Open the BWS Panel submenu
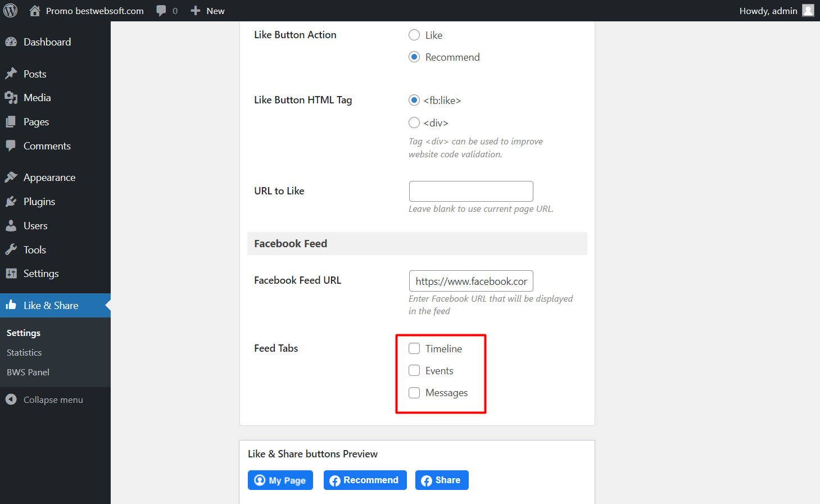 (28, 373)
